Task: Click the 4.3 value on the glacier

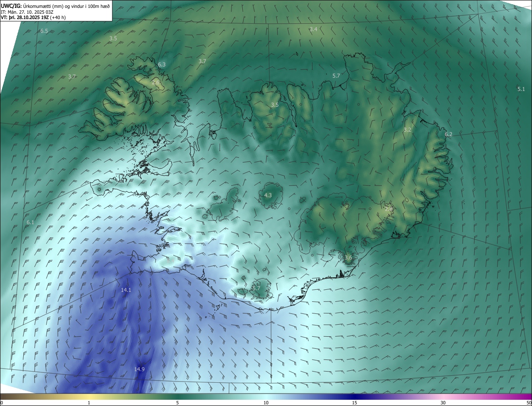Action: click(268, 195)
